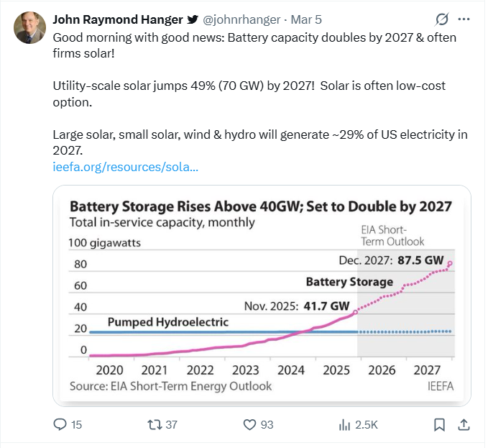Click the 93 likes count
Image resolution: width=493 pixels, height=448 pixels.
pos(267,424)
